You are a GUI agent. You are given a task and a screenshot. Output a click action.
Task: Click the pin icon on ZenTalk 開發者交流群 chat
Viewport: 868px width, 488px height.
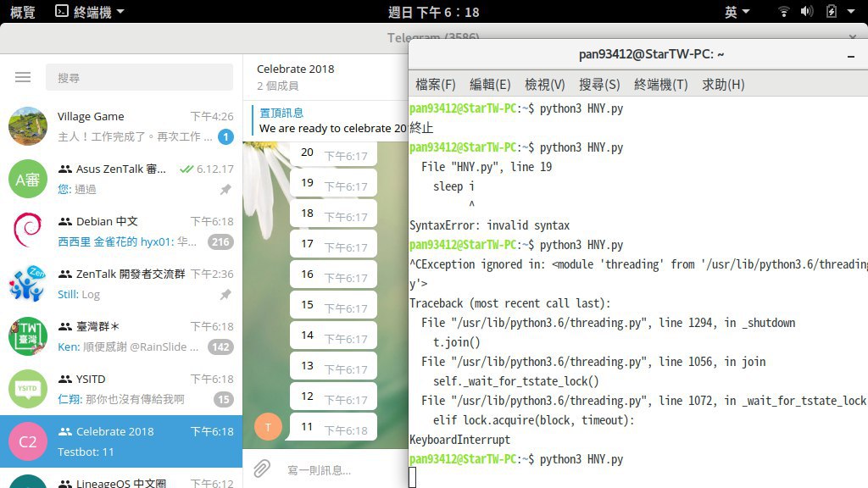point(225,294)
